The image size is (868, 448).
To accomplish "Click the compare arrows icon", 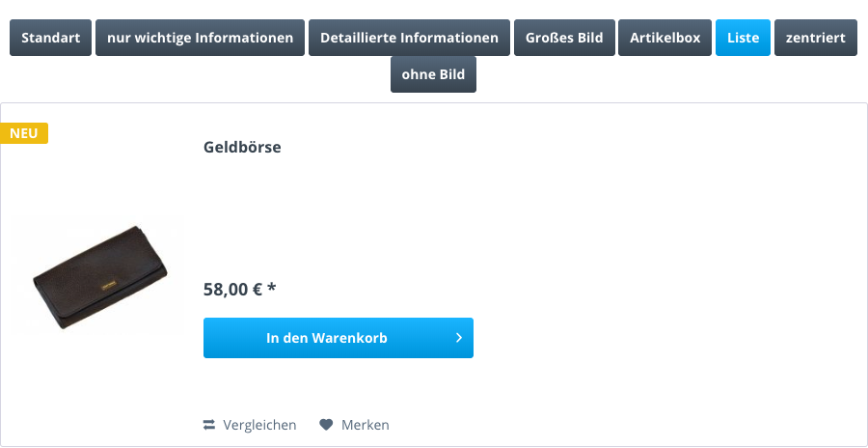I will click(209, 425).
